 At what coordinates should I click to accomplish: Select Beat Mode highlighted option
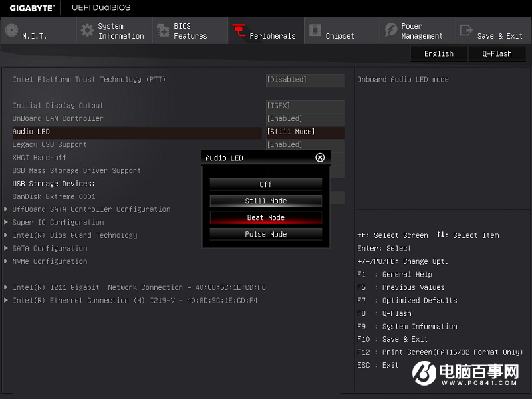coord(265,217)
